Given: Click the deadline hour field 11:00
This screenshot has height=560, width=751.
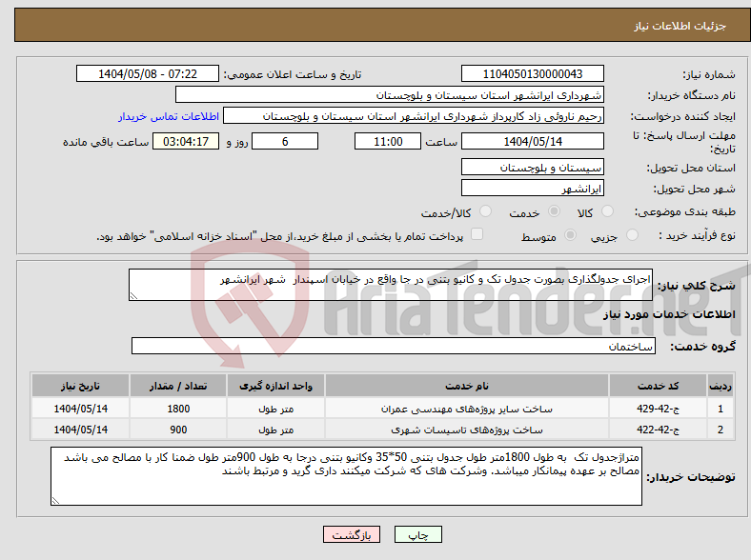Looking at the screenshot, I should 388,141.
